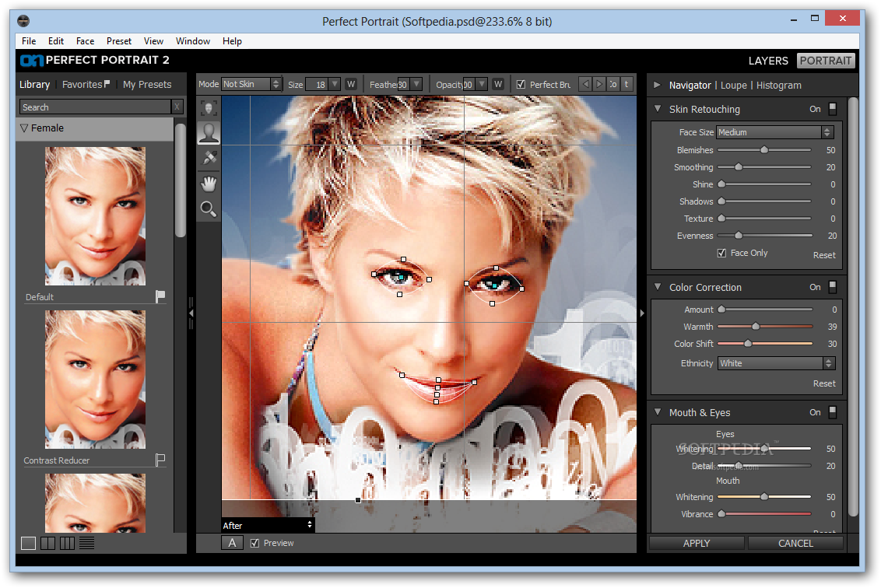Open the Help menu
The height and width of the screenshot is (588, 881).
[232, 41]
